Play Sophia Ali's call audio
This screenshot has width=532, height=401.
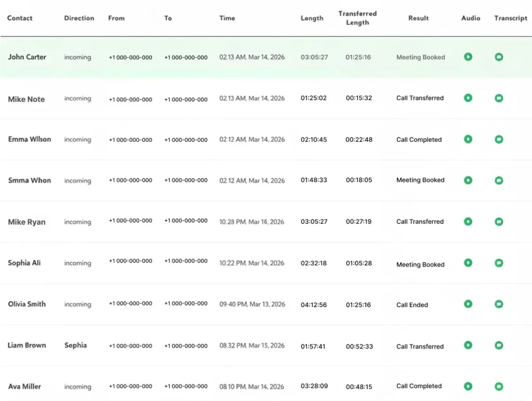(x=468, y=263)
